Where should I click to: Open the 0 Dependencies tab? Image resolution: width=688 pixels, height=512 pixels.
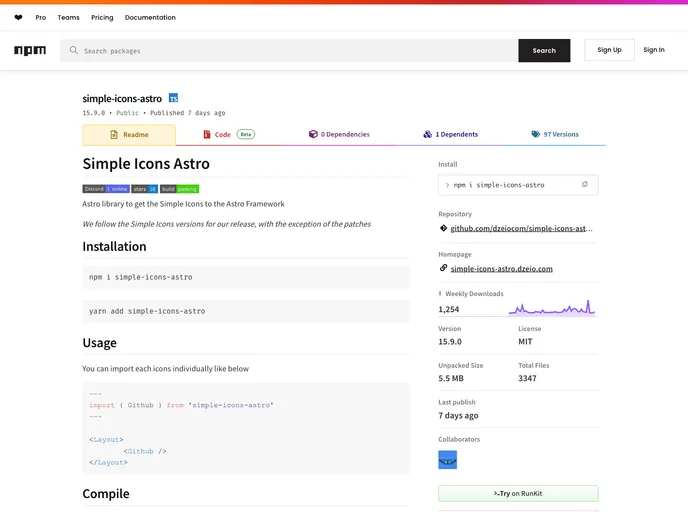(x=339, y=134)
